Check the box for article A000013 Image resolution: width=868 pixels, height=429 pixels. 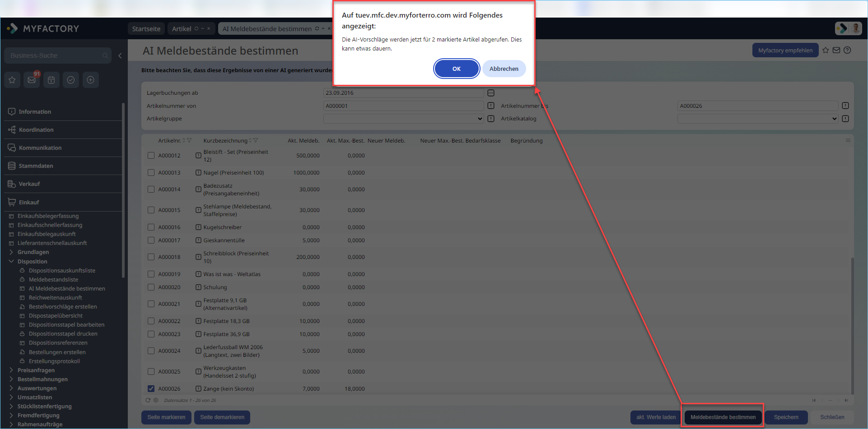pos(151,173)
